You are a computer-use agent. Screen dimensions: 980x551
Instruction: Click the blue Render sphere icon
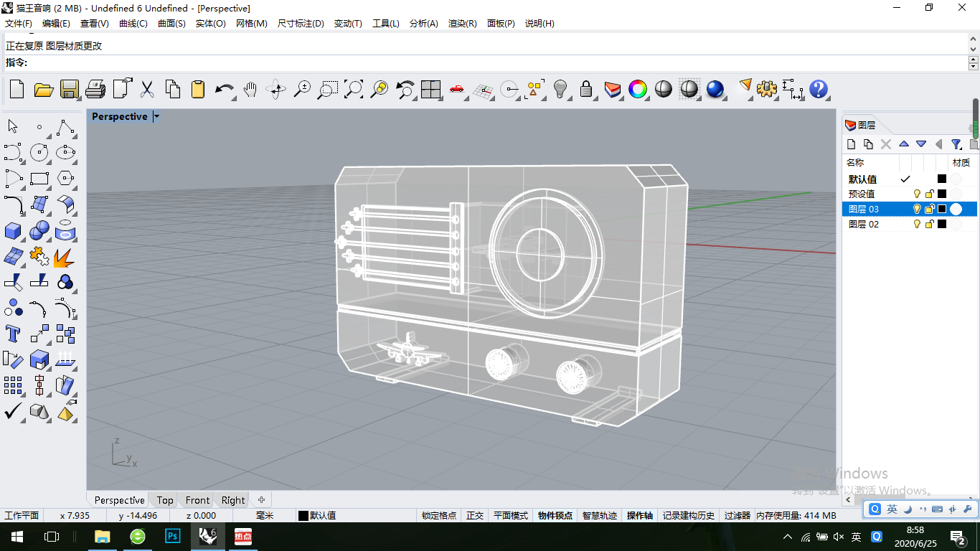[x=715, y=89]
